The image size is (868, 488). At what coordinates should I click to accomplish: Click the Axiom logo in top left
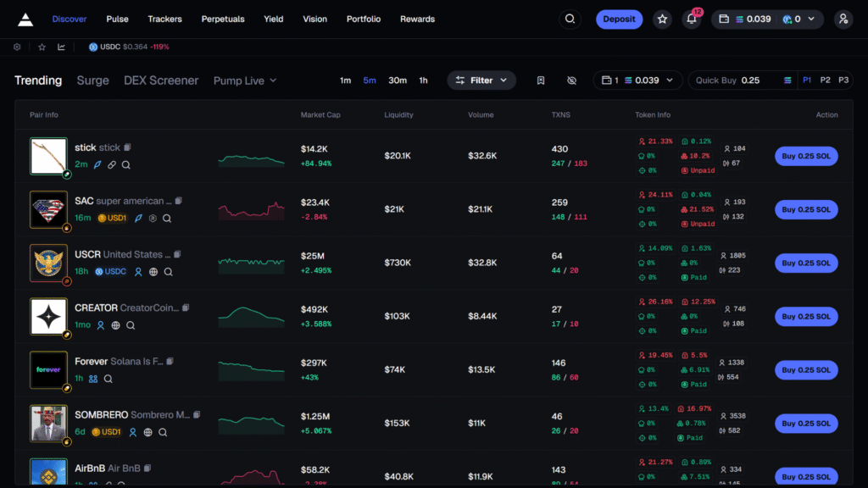point(25,19)
